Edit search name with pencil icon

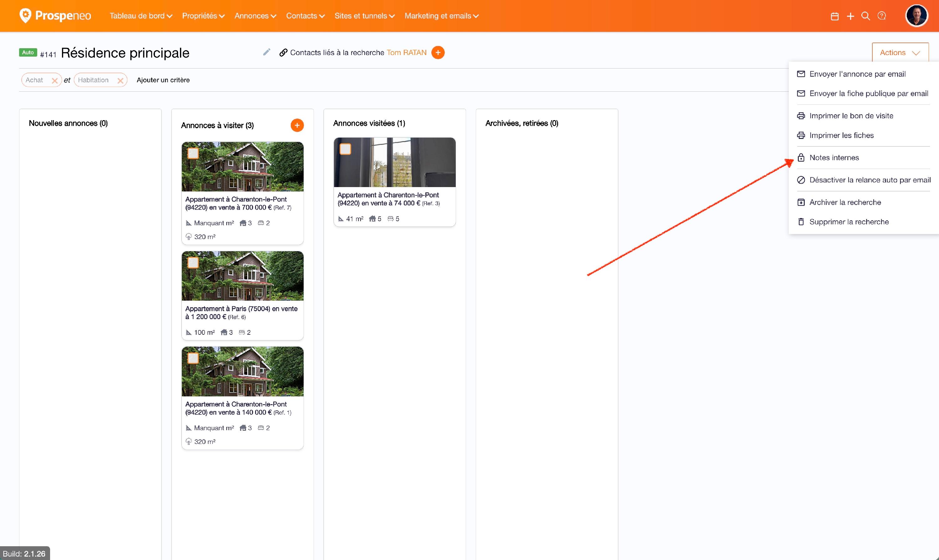coord(267,52)
